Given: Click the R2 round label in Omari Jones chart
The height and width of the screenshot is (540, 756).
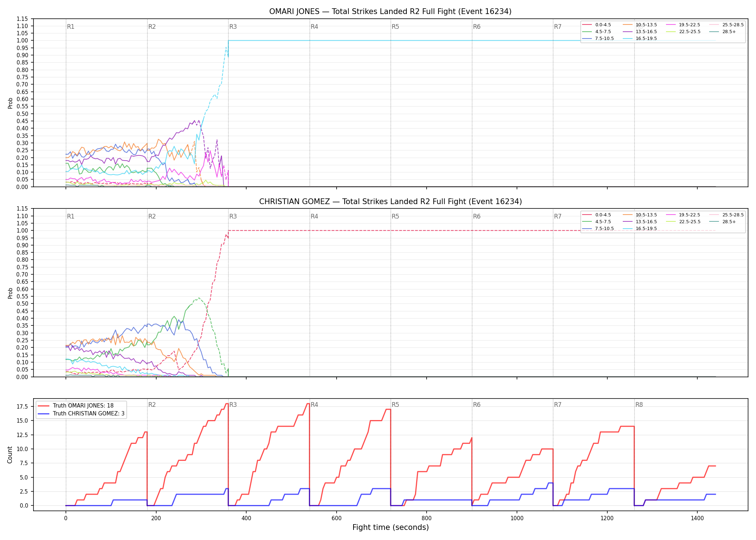Looking at the screenshot, I should [152, 27].
